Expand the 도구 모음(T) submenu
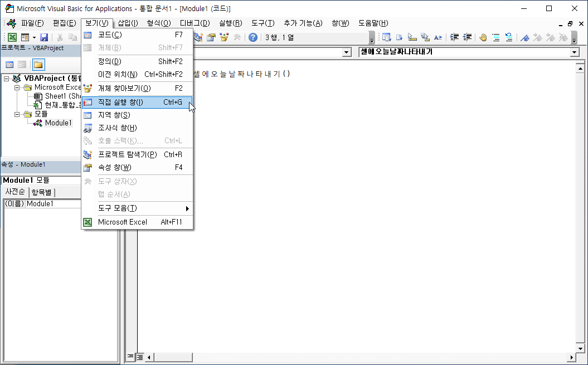588x365 pixels. 137,208
